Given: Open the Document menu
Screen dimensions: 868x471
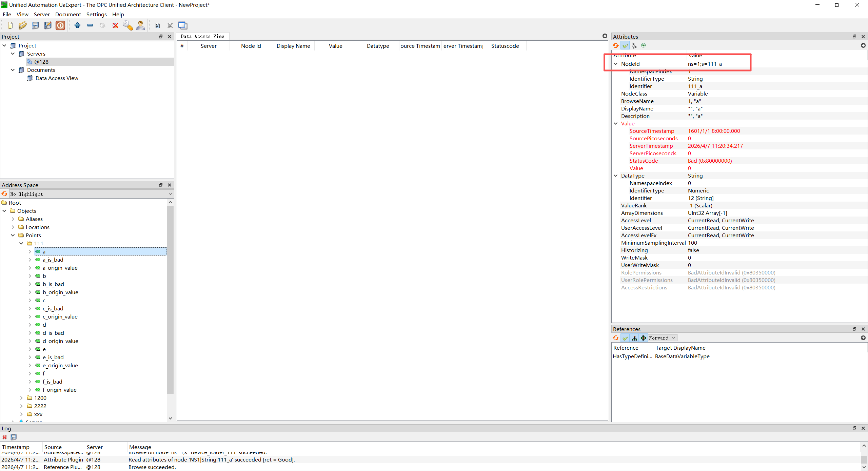Looking at the screenshot, I should click(68, 14).
